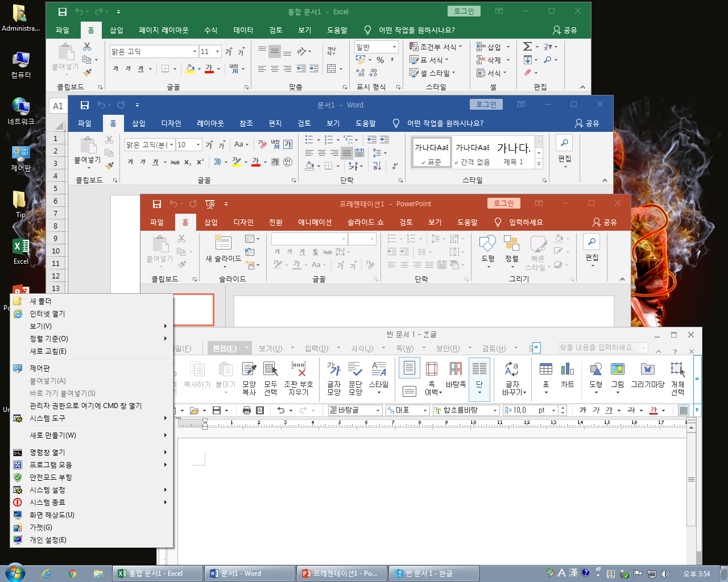The width and height of the screenshot is (728, 582).
Task: Open the 함초롬바탕 font dropdown in Hangul
Action: (495, 410)
